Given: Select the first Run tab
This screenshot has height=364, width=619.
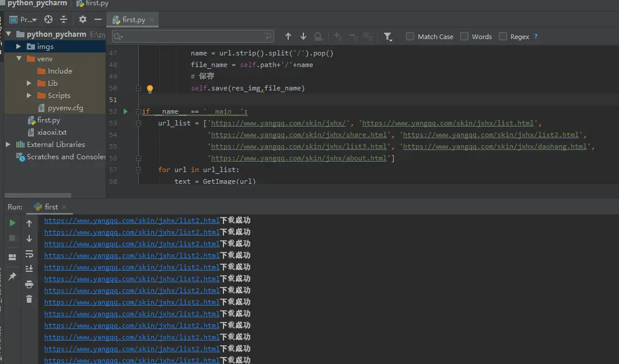Looking at the screenshot, I should click(x=51, y=207).
